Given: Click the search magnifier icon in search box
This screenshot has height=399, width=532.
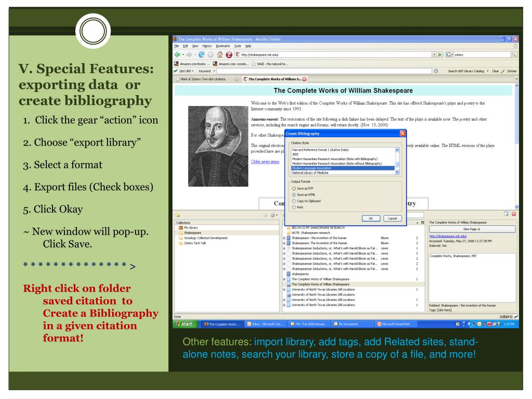Looking at the screenshot, I should tap(514, 54).
